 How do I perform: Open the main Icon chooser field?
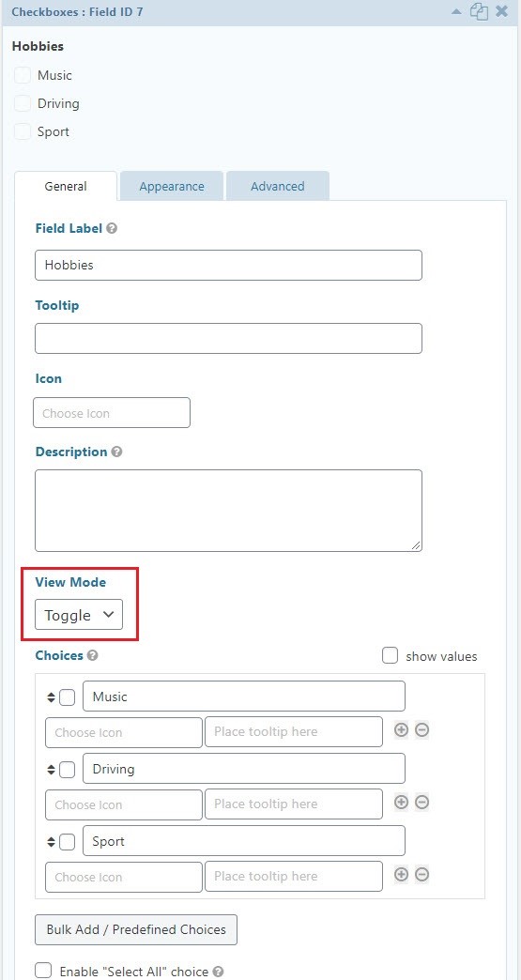coord(111,413)
